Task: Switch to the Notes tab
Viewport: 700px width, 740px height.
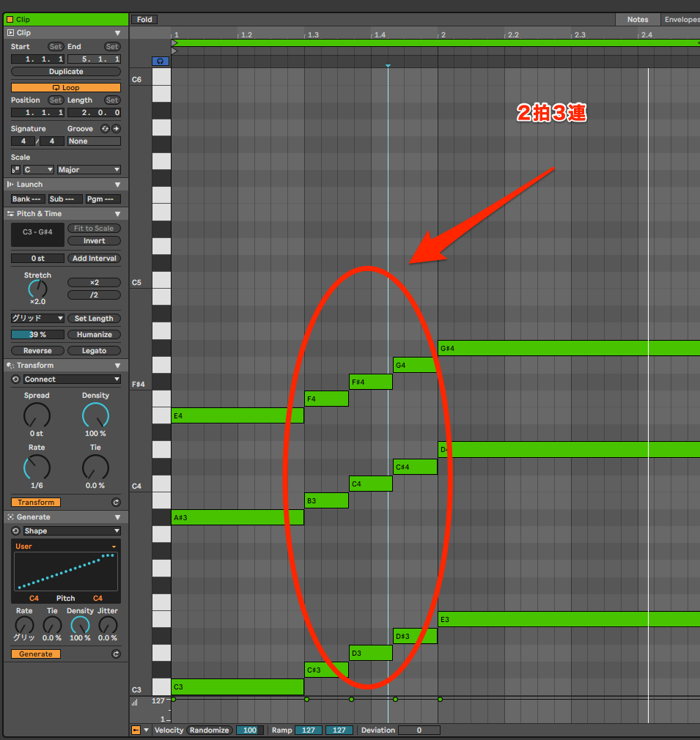Action: [x=637, y=20]
